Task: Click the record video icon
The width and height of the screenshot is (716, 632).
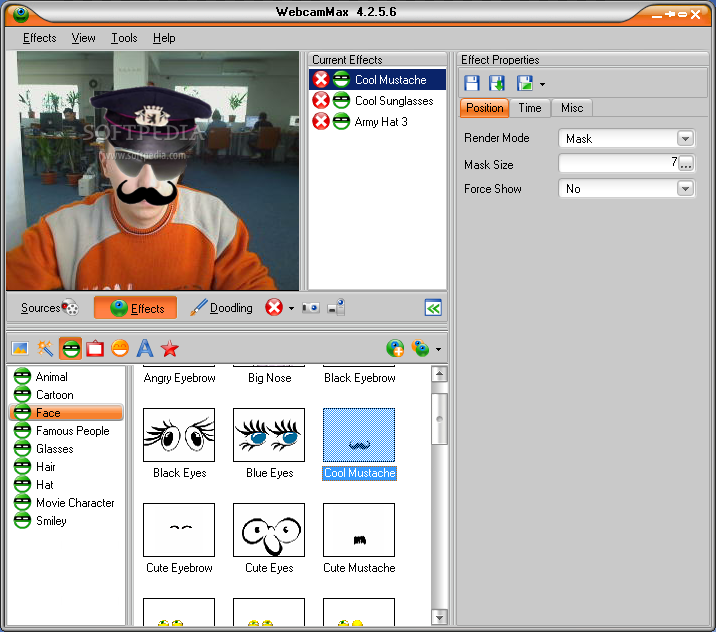Action: click(337, 308)
